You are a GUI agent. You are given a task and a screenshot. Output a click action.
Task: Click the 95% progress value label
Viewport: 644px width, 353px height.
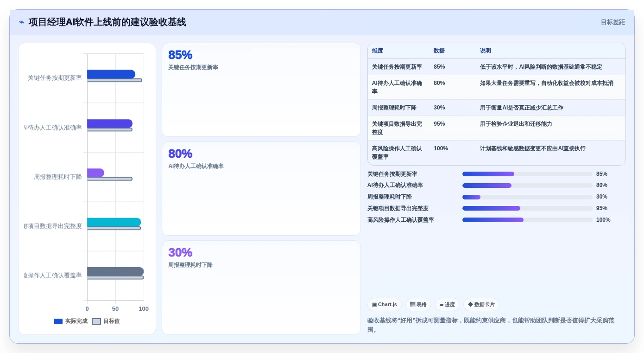[x=602, y=208]
